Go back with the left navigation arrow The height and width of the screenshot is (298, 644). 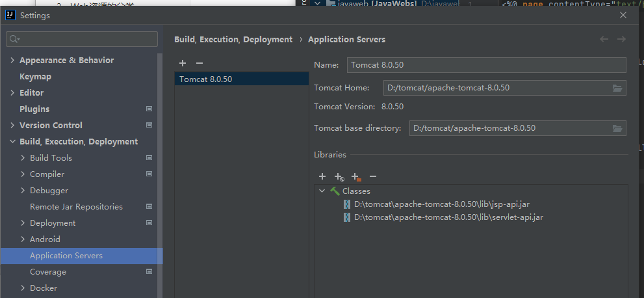[604, 40]
